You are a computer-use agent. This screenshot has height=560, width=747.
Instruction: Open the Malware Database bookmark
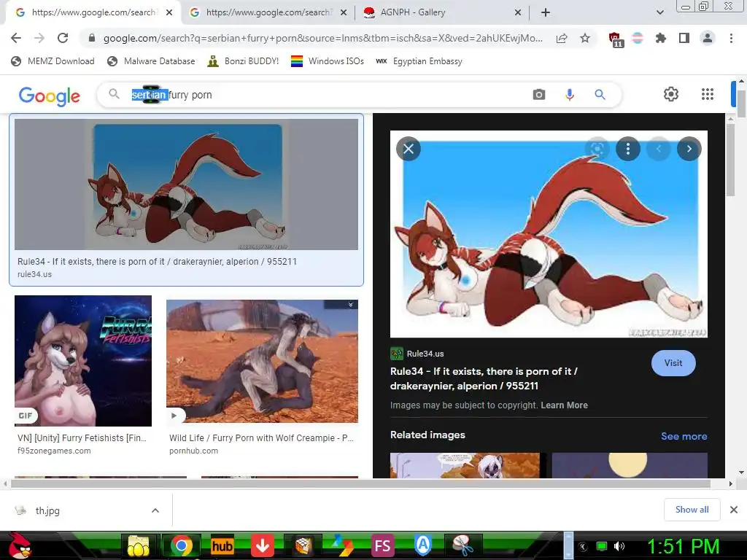pyautogui.click(x=152, y=61)
